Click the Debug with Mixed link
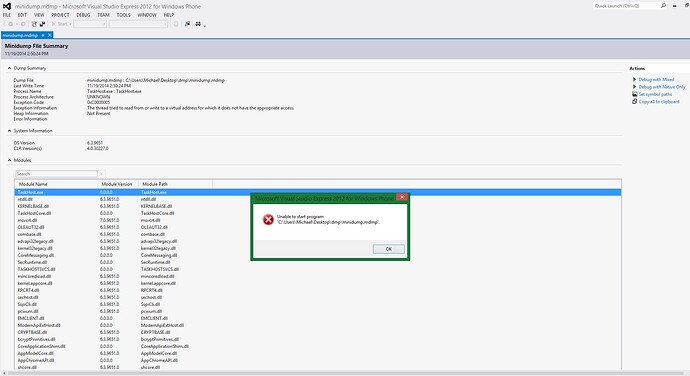The image size is (690, 376). point(656,80)
